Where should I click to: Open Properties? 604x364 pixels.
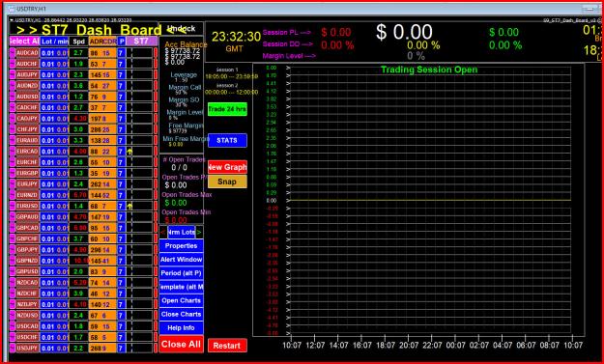click(181, 246)
